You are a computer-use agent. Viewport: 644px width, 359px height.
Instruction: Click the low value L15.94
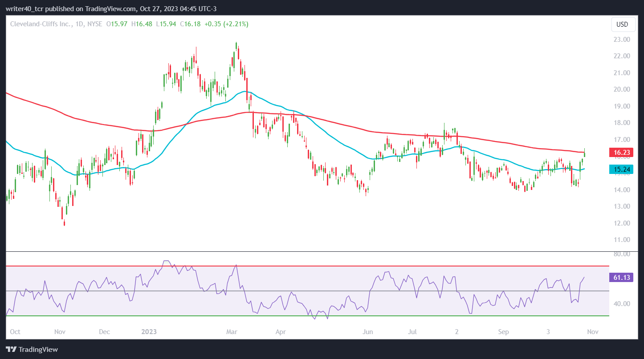(x=166, y=24)
